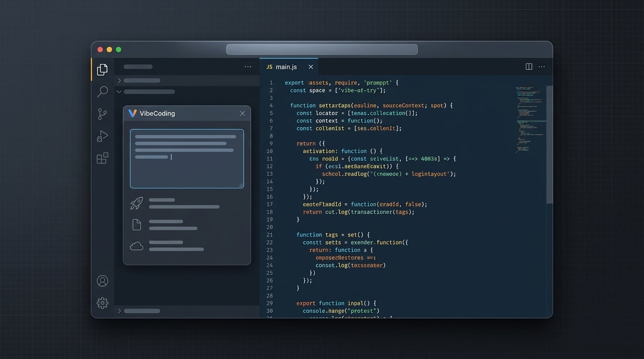Open the Run and Debug view
This screenshot has height=359, width=644.
(102, 136)
